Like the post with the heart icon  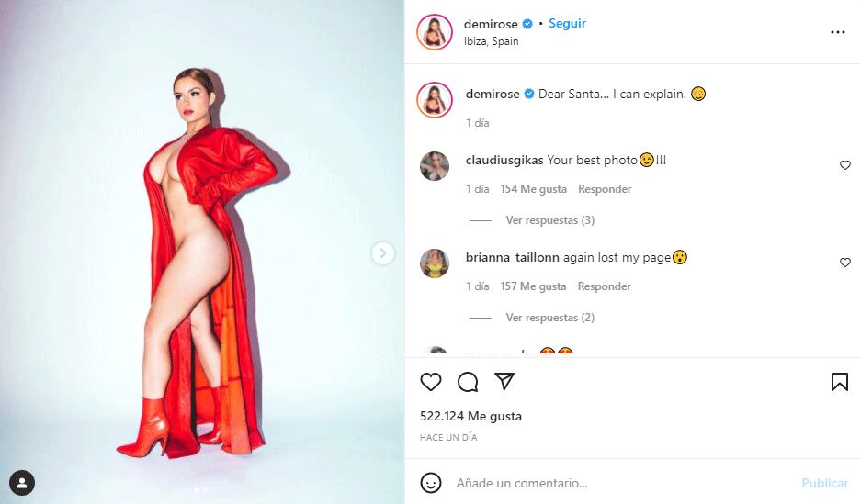pyautogui.click(x=430, y=382)
